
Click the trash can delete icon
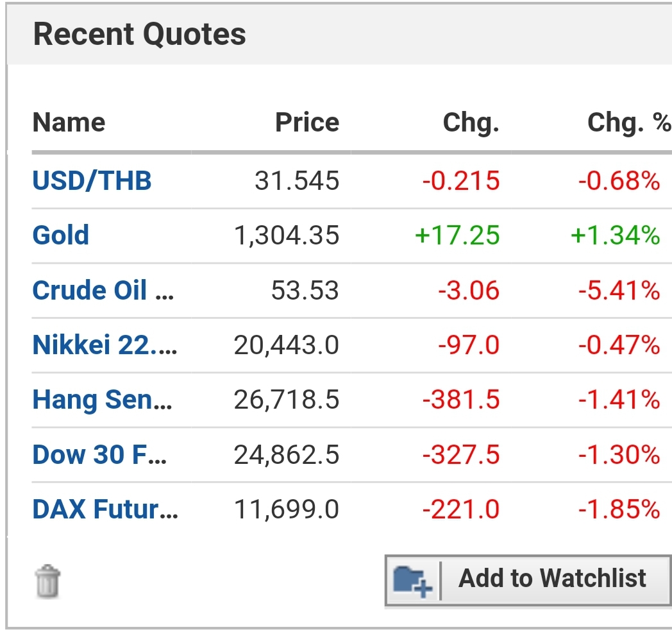[47, 581]
